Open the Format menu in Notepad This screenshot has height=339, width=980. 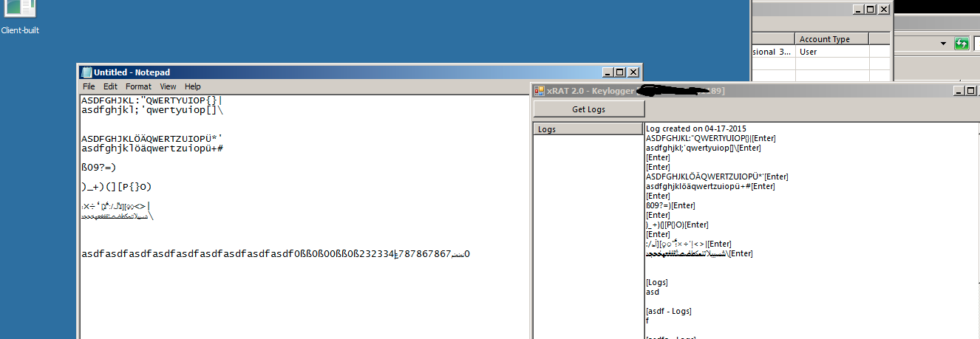coord(138,86)
